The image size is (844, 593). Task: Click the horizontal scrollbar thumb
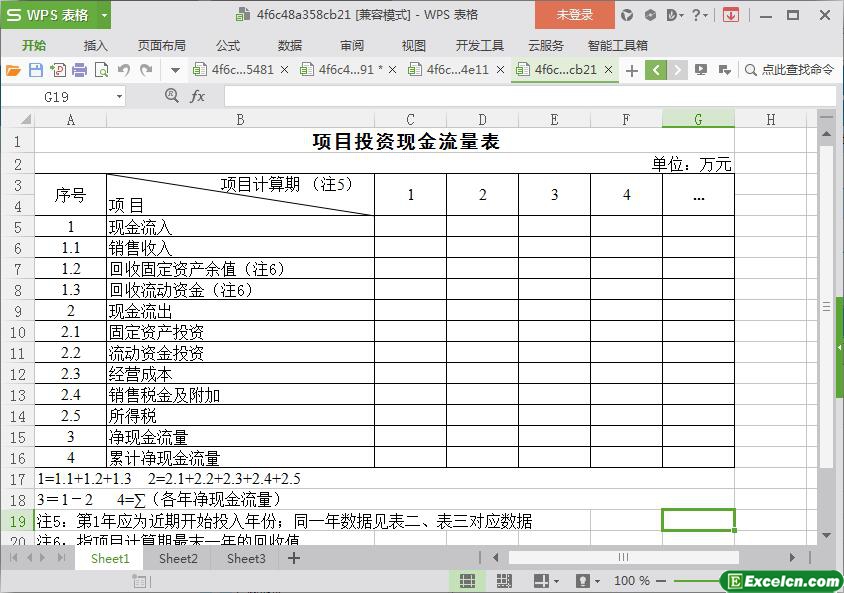pyautogui.click(x=623, y=557)
